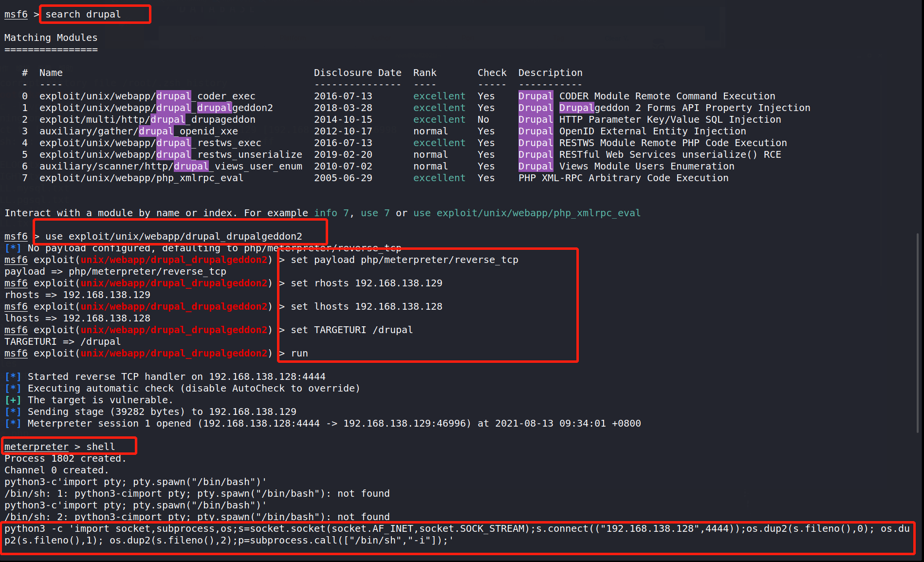
Task: Click module name exploit/unix/webapp/drupal_coder_exec
Action: pos(147,96)
